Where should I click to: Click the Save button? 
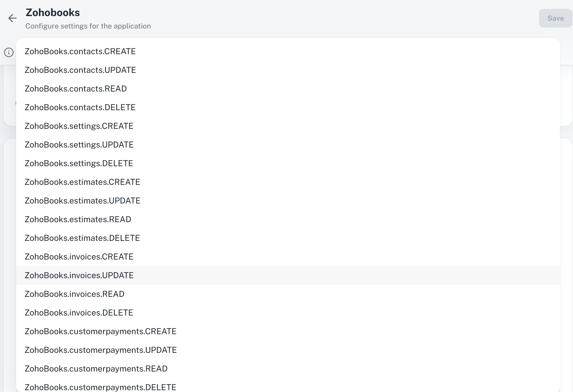click(x=555, y=18)
